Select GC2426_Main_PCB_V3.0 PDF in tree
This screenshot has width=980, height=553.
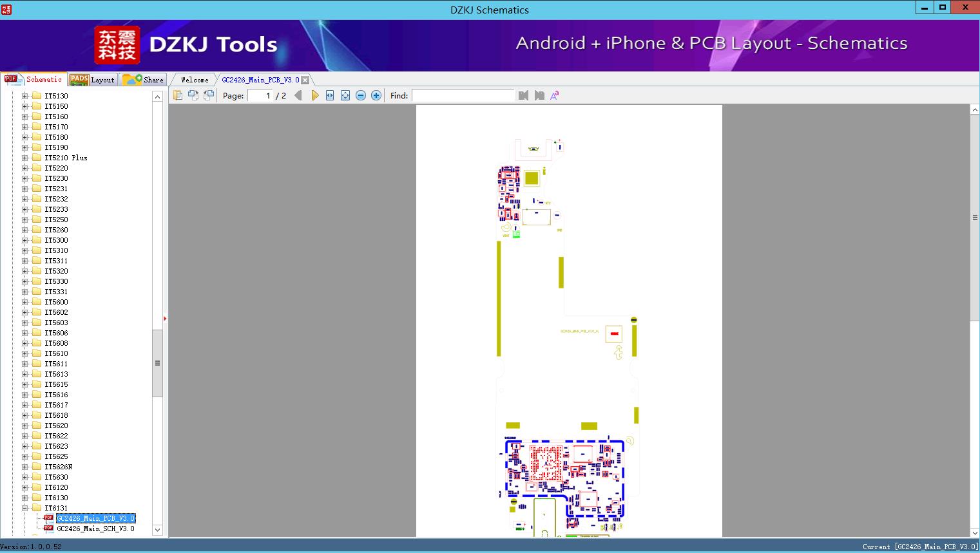point(95,518)
